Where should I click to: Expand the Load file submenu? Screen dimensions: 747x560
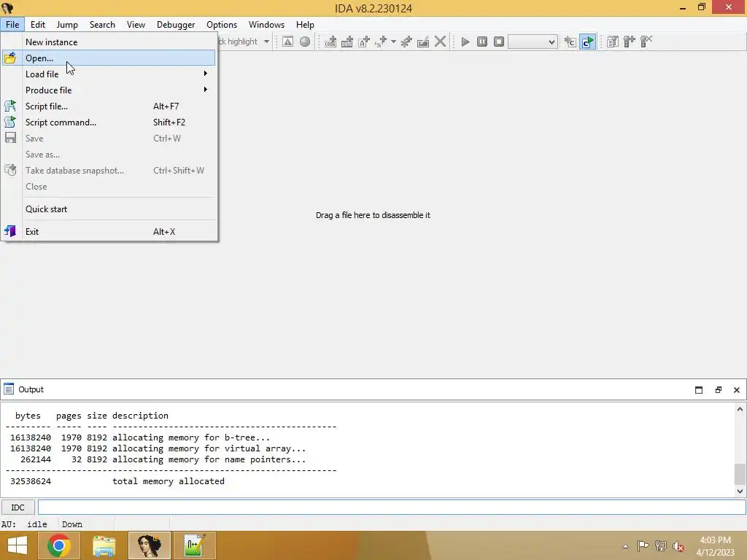click(x=109, y=74)
